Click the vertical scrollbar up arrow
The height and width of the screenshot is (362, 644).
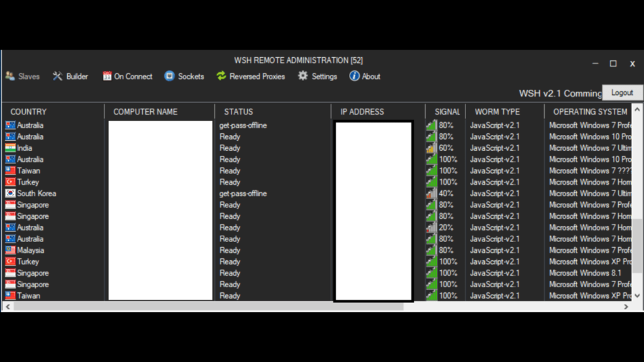pyautogui.click(x=637, y=109)
